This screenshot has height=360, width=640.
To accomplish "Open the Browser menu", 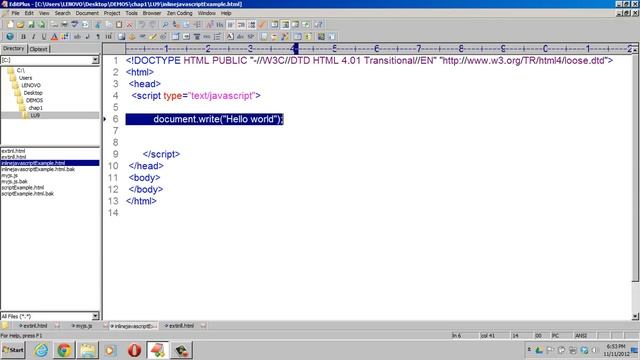I will tap(152, 13).
